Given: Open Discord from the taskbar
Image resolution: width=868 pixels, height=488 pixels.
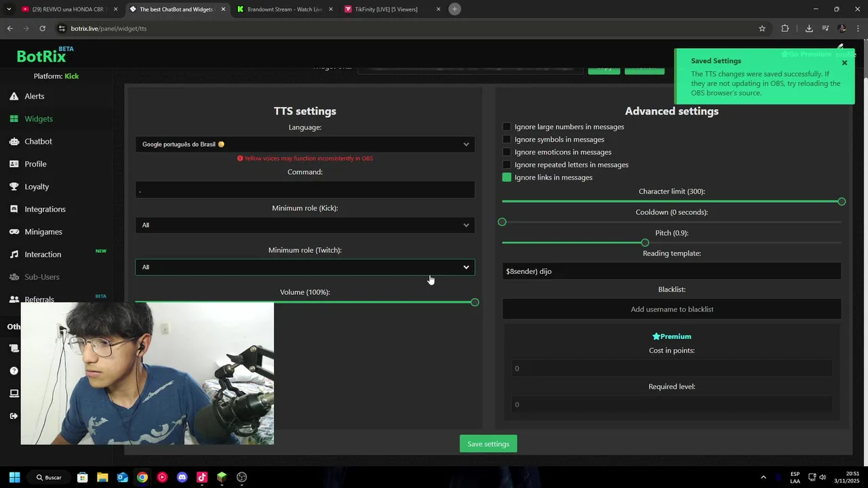Looking at the screenshot, I should tap(182, 477).
